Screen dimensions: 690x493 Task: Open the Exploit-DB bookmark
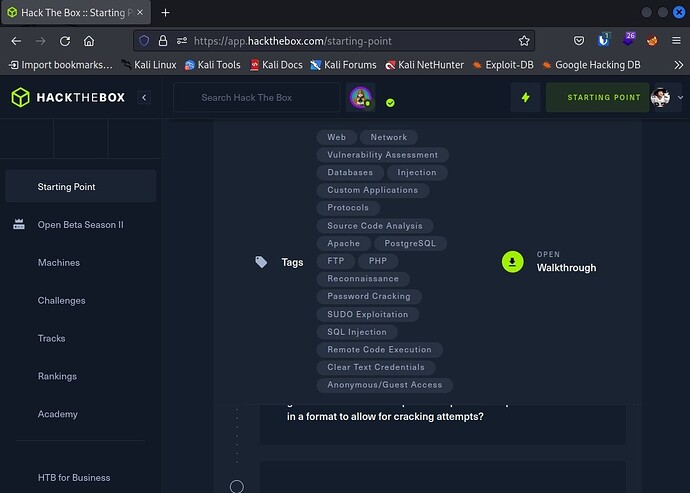(503, 65)
